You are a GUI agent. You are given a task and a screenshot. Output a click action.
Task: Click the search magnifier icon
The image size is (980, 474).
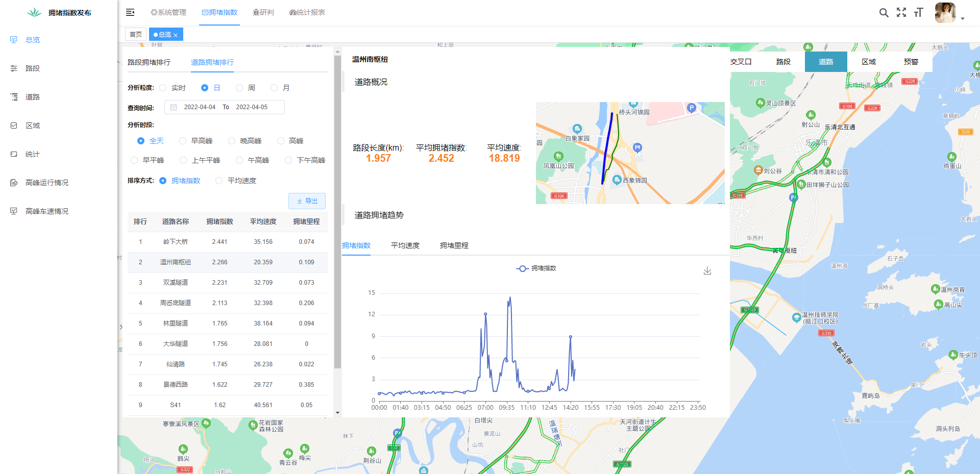(884, 13)
